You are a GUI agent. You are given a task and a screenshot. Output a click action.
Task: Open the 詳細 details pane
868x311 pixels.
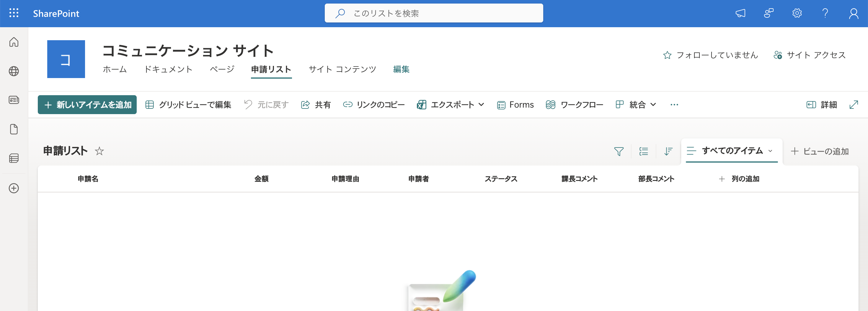[x=821, y=105]
